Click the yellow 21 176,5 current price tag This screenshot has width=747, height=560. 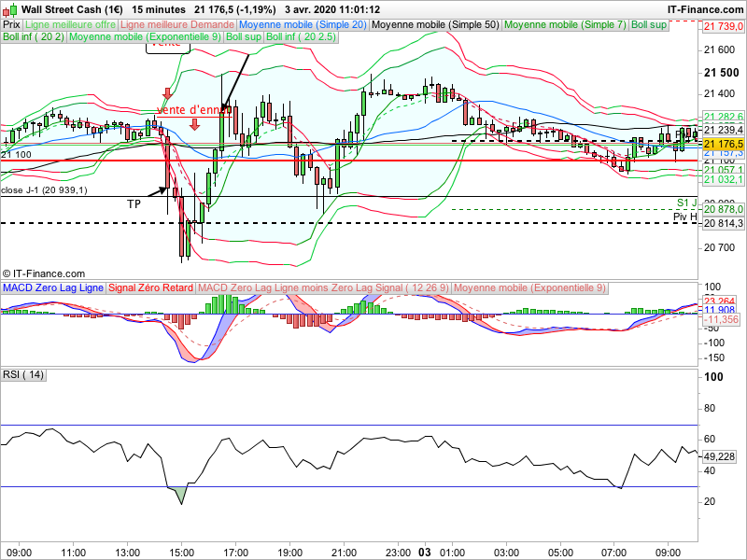(723, 144)
